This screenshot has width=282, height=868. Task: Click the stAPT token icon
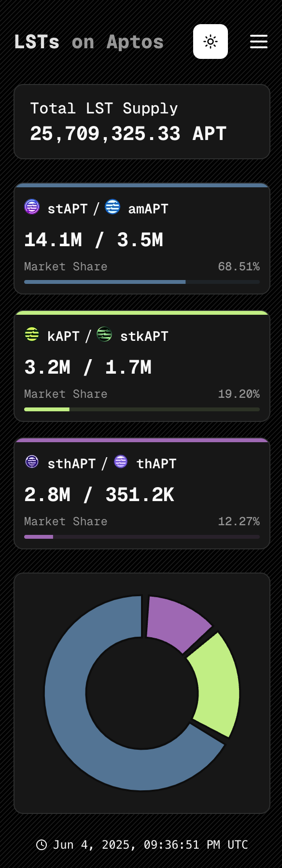coord(32,207)
